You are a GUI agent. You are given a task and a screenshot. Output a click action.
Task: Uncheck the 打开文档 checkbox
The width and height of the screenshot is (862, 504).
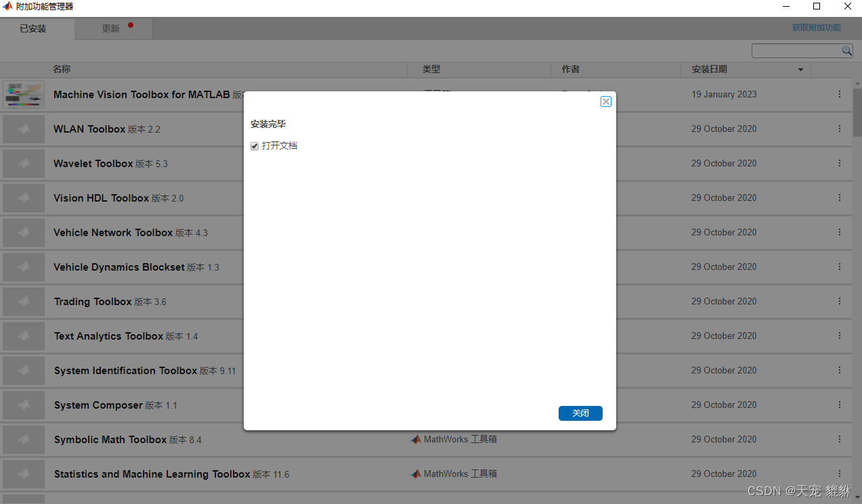tap(255, 146)
